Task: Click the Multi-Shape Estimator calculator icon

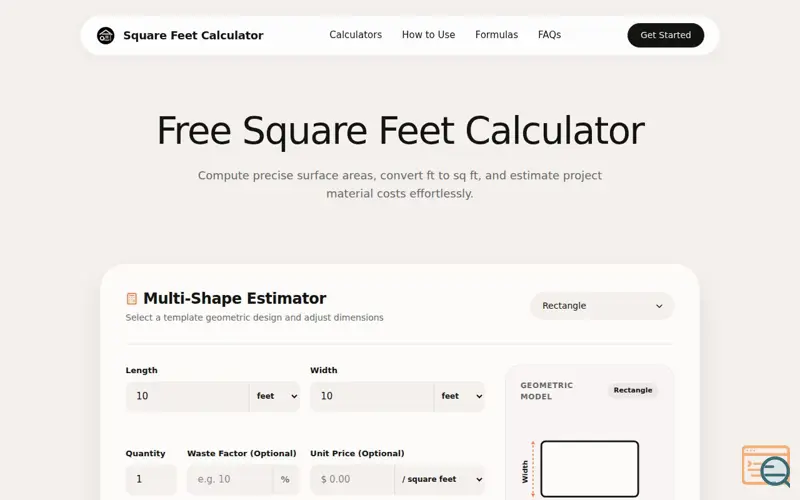Action: [132, 298]
